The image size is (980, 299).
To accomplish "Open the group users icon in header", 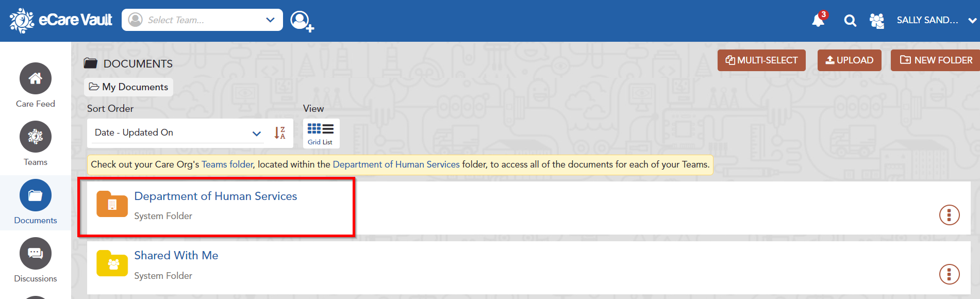I will pos(876,21).
